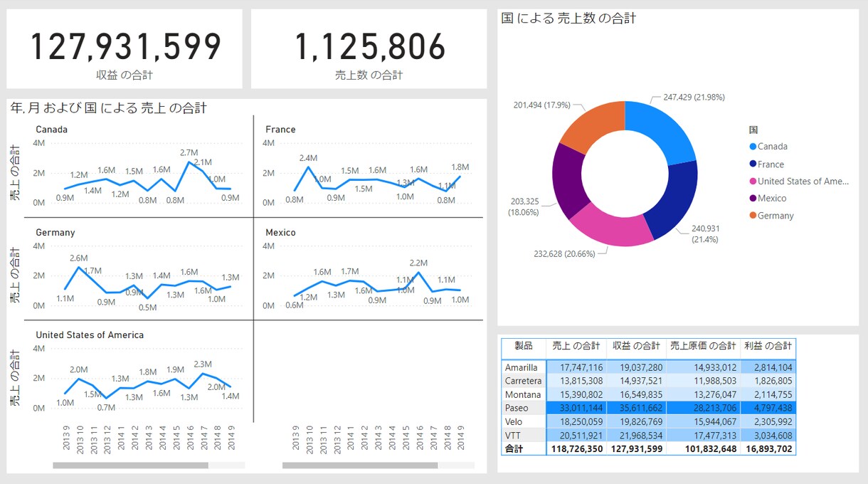Click the United States of America chart title
Image resolution: width=868 pixels, height=484 pixels.
coord(90,335)
